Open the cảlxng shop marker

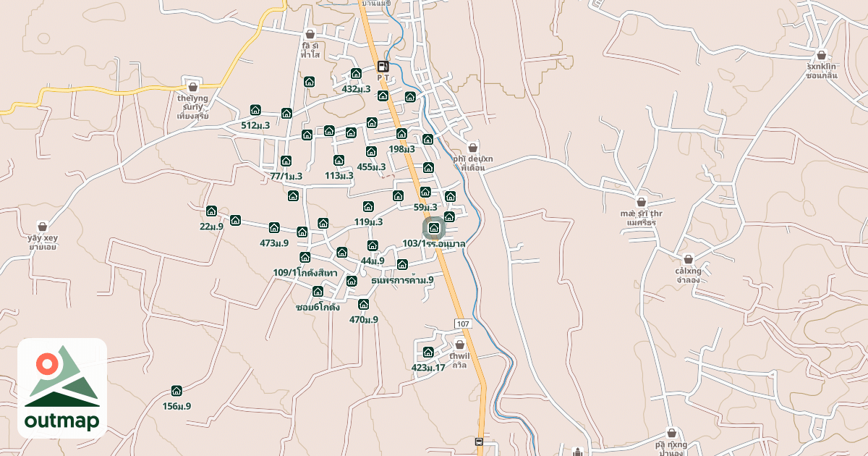(688, 259)
